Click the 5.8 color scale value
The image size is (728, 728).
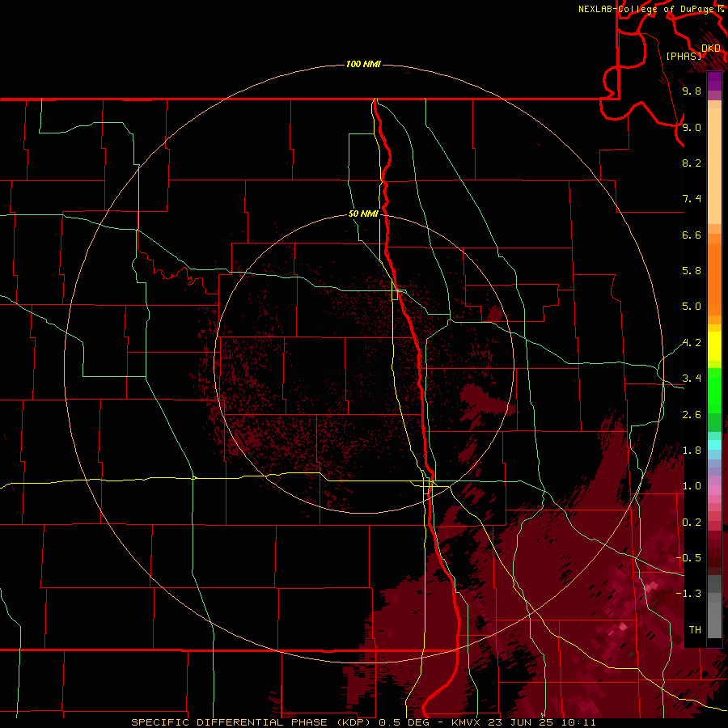692,271
